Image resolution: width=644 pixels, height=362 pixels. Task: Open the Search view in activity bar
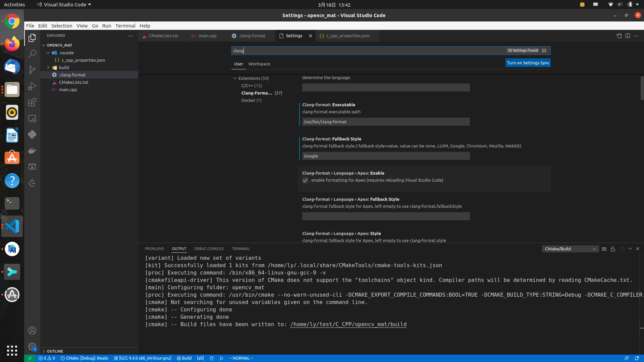pos(32,54)
